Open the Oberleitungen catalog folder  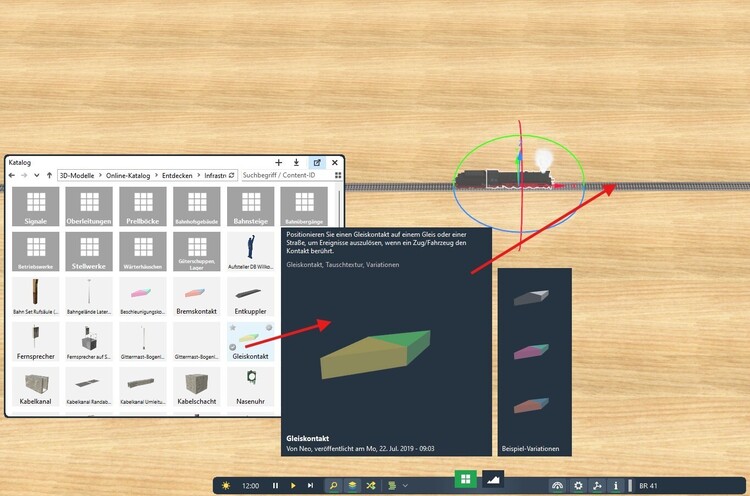(x=89, y=206)
